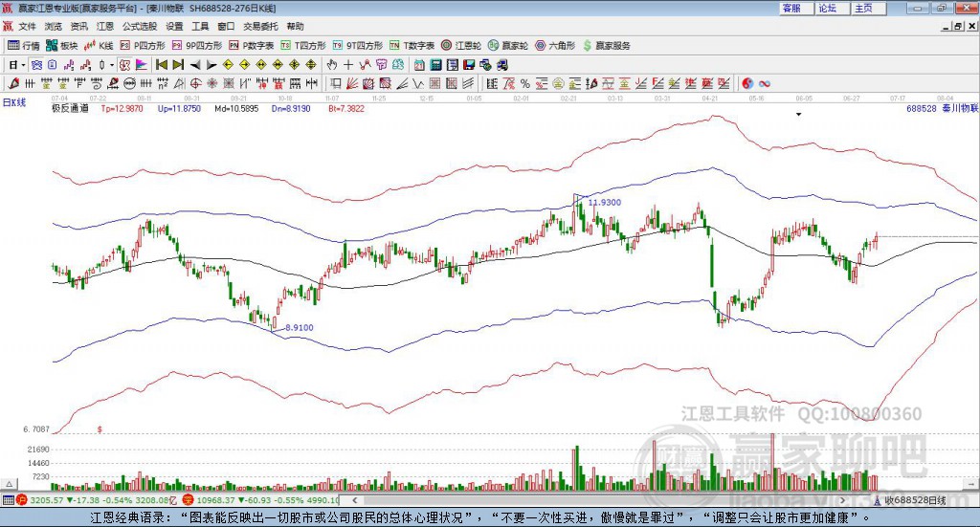This screenshot has height=527, width=980.
Task: Jump to last bar with skip-end icon
Action: [178, 65]
